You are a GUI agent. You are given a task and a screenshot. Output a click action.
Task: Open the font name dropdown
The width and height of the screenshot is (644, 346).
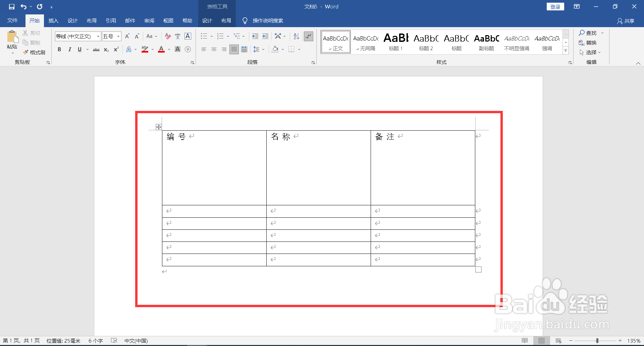(x=98, y=36)
